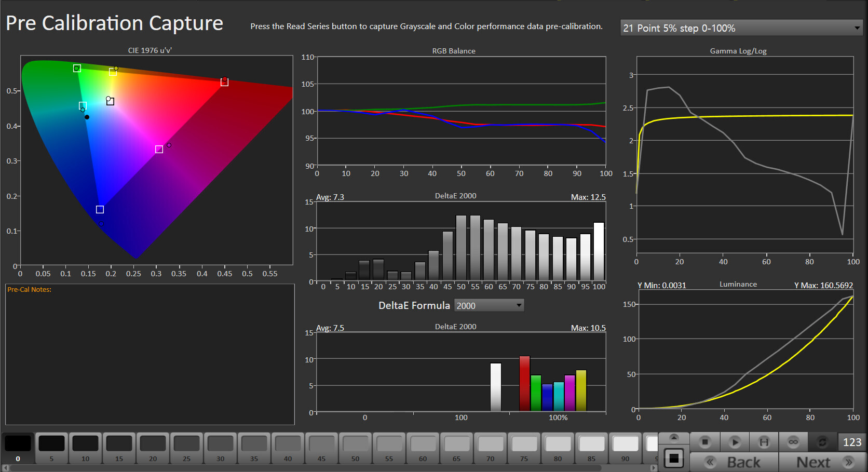Click the cyan target square on CIE chart
Screen dimensions: 868x472
click(83, 106)
